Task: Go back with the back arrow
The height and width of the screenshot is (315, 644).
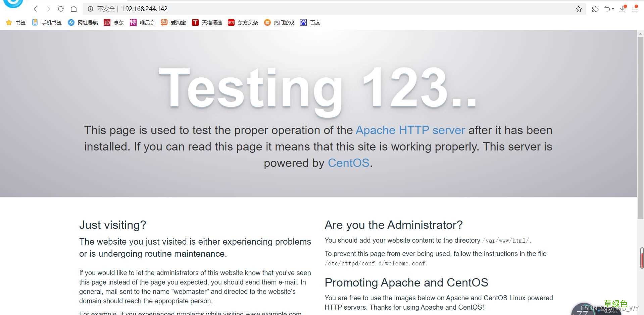Action: coord(36,9)
